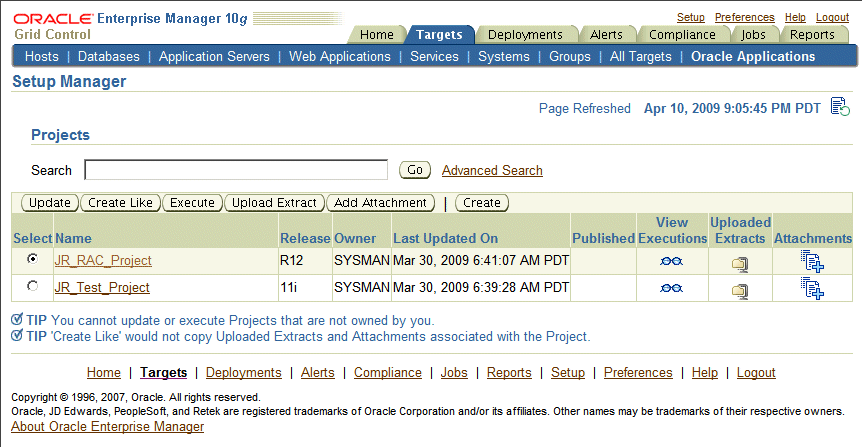This screenshot has height=447, width=862.
Task: Click the Update button
Action: point(49,203)
